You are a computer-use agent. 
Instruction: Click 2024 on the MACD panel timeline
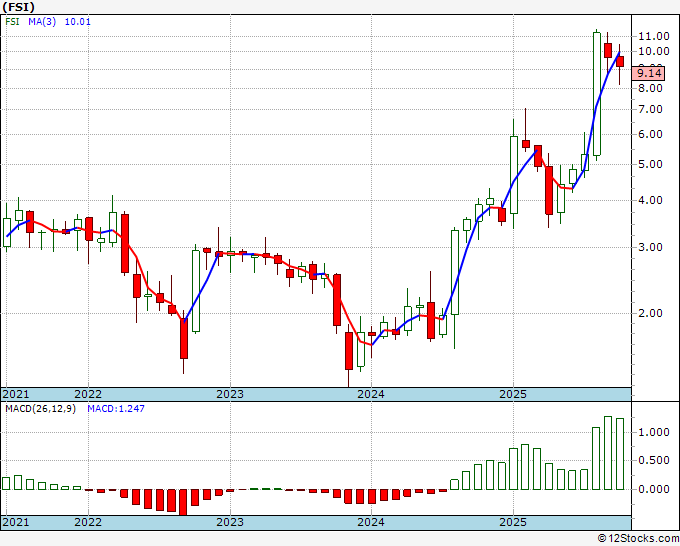pos(371,522)
